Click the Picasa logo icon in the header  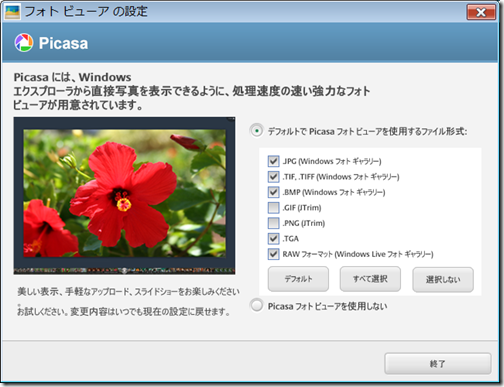tap(24, 43)
